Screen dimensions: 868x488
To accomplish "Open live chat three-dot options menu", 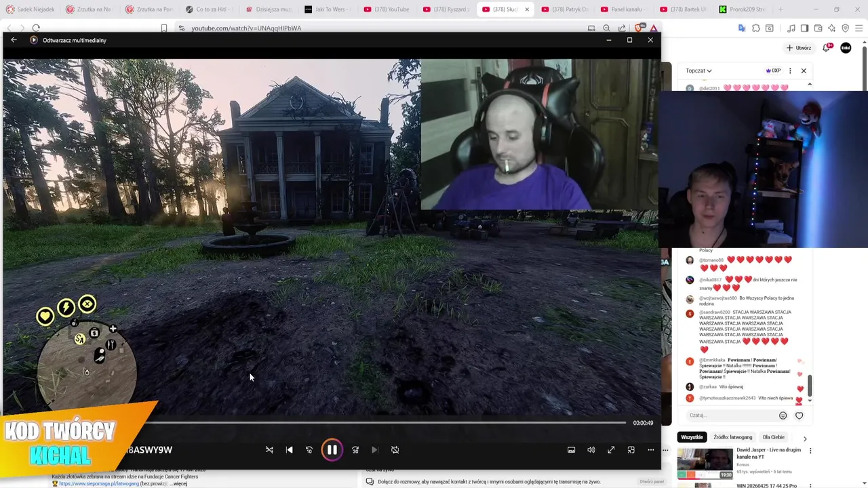I will click(790, 70).
